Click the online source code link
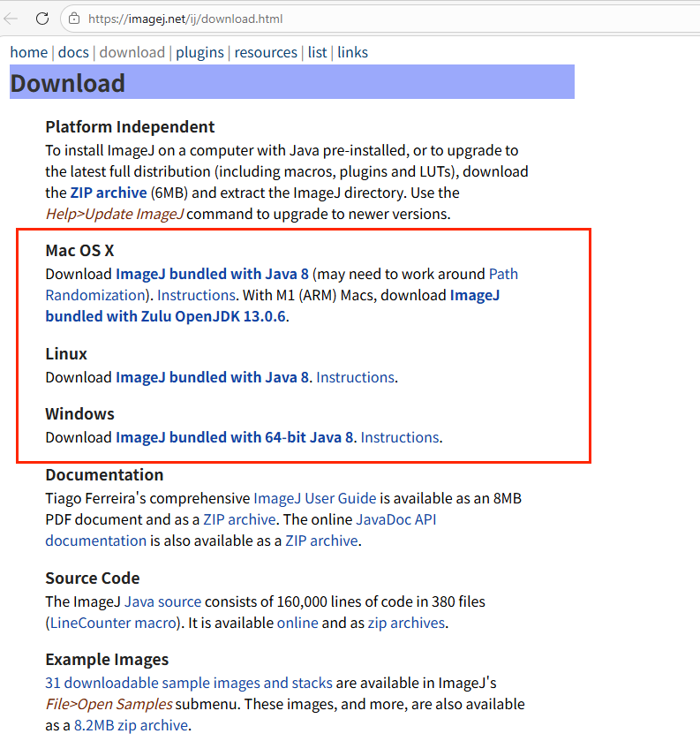This screenshot has height=741, width=700. click(297, 624)
